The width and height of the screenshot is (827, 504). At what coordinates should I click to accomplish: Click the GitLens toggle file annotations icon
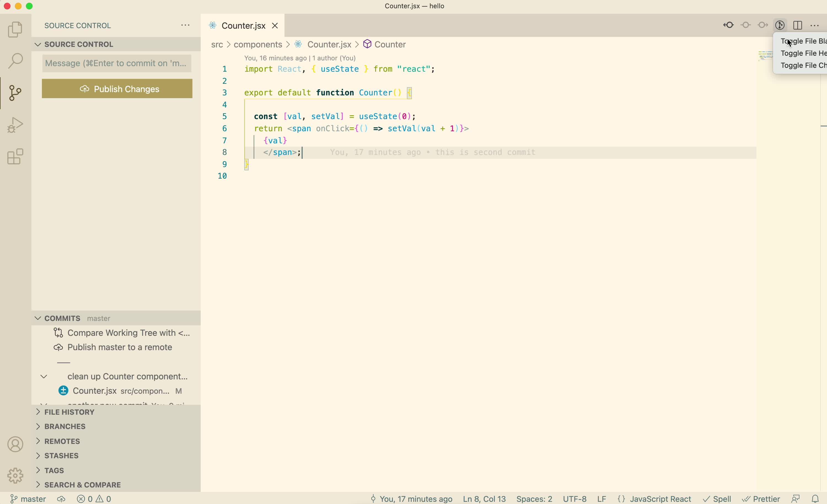(780, 26)
